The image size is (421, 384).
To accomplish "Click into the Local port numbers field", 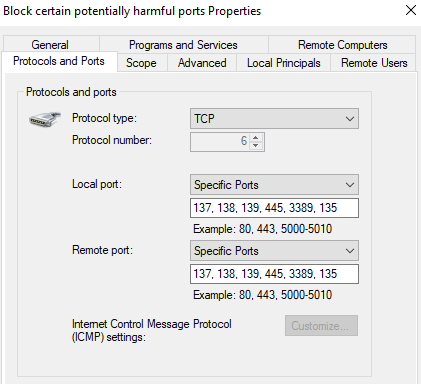I will pyautogui.click(x=274, y=208).
